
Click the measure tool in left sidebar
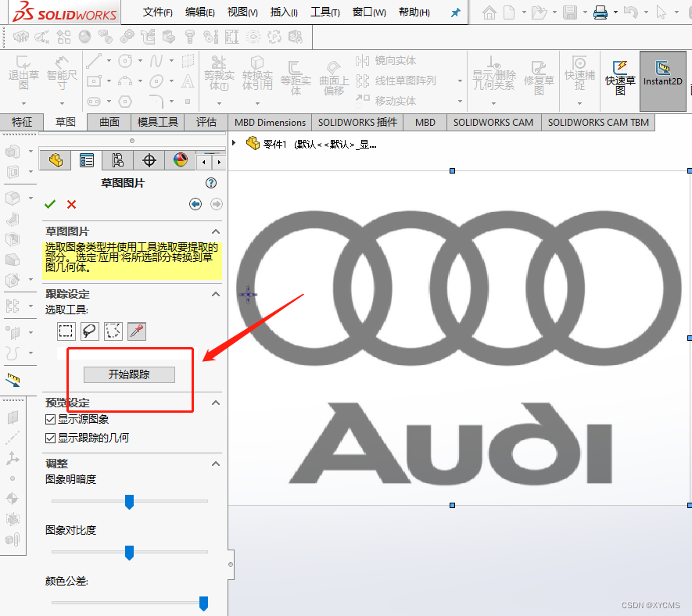[x=13, y=381]
